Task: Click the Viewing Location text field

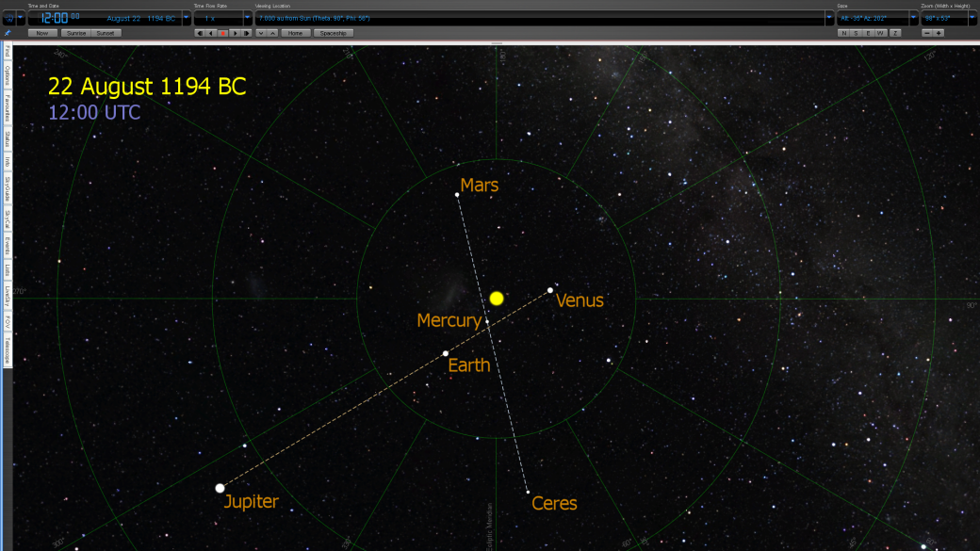Action: (x=540, y=19)
